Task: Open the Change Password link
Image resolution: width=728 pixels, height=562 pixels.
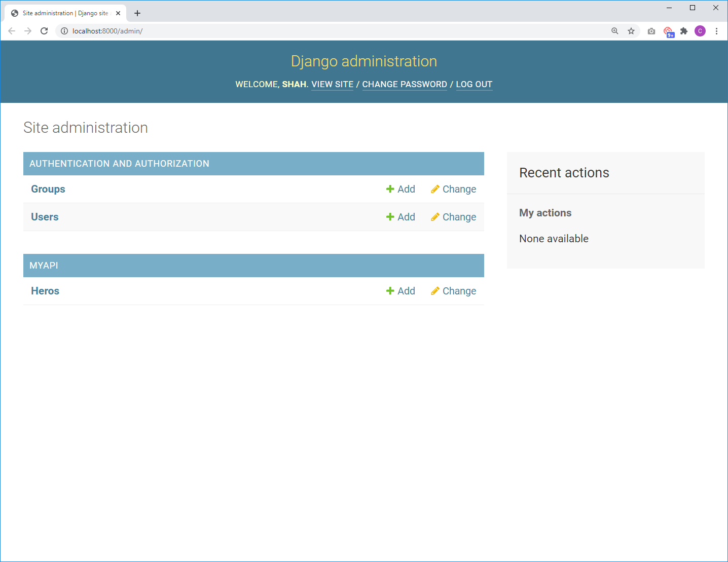Action: click(x=405, y=84)
